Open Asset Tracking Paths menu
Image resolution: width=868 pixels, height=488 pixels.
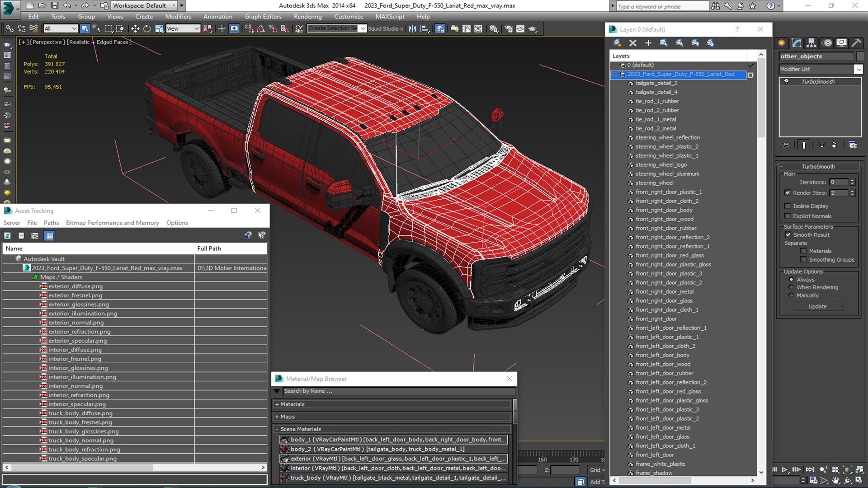(x=51, y=223)
